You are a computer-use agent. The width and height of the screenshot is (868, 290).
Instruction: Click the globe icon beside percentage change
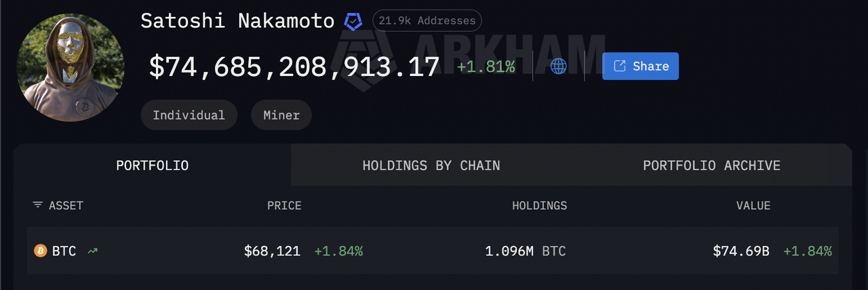[558, 66]
